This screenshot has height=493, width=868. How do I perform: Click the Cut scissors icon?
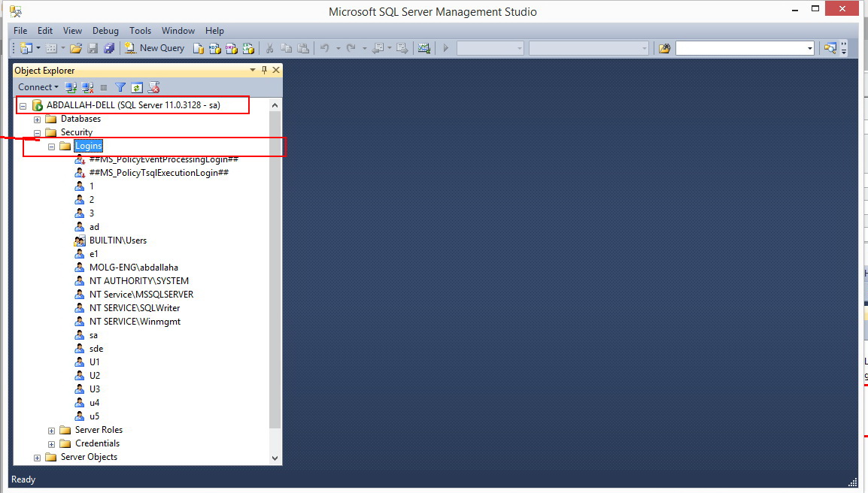269,48
